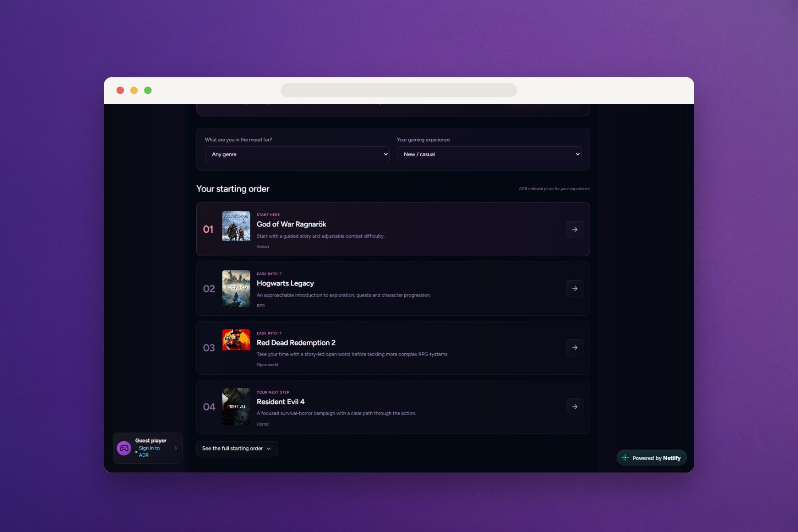Expand See the full starting order
798x532 pixels.
point(237,449)
